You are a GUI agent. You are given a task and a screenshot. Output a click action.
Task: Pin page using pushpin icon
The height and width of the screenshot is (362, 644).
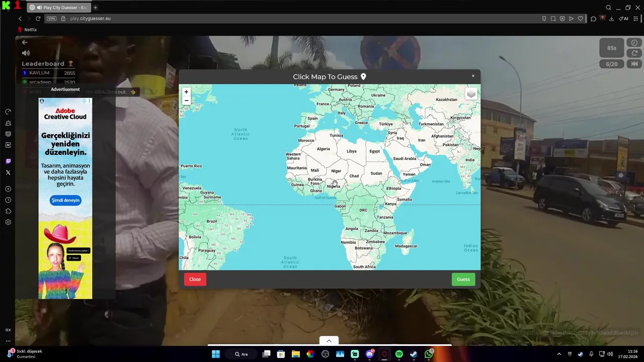pos(544,19)
